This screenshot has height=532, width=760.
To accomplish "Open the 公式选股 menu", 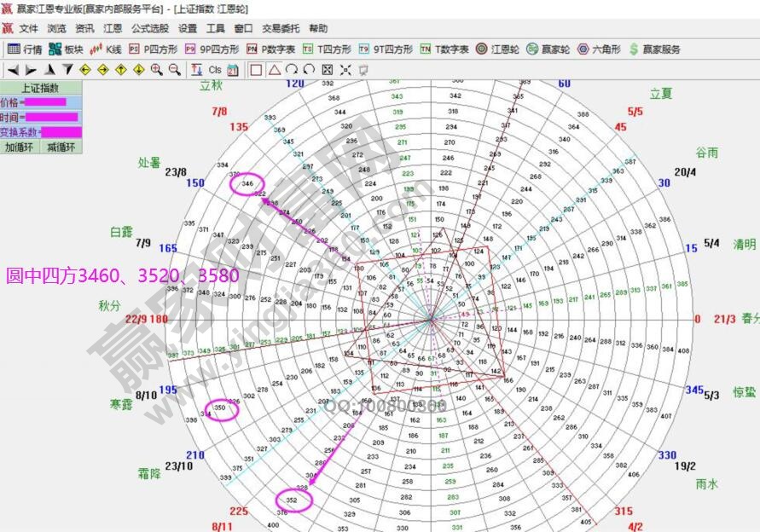I will coord(149,28).
